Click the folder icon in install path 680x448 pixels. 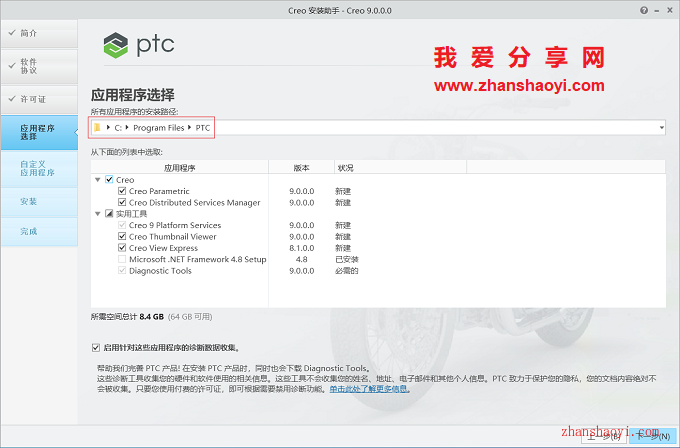coord(98,128)
